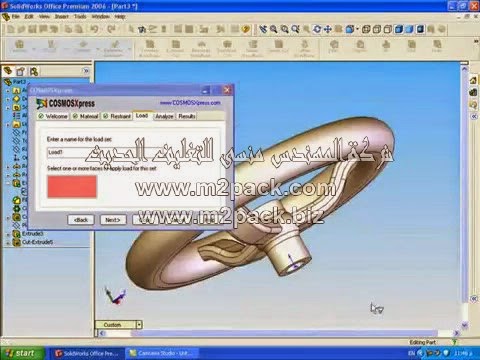
Task: Expand the Cut-Extrude5 tree node
Action: point(8,243)
